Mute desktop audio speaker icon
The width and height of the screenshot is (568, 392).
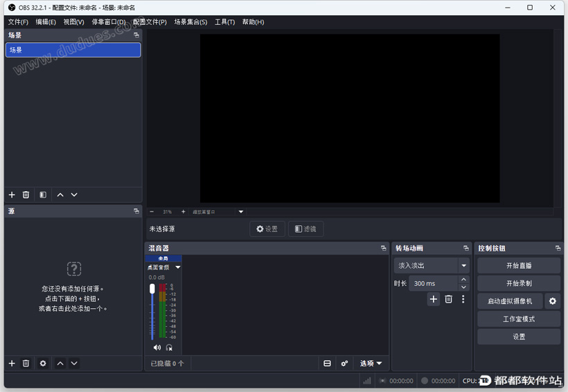point(157,348)
